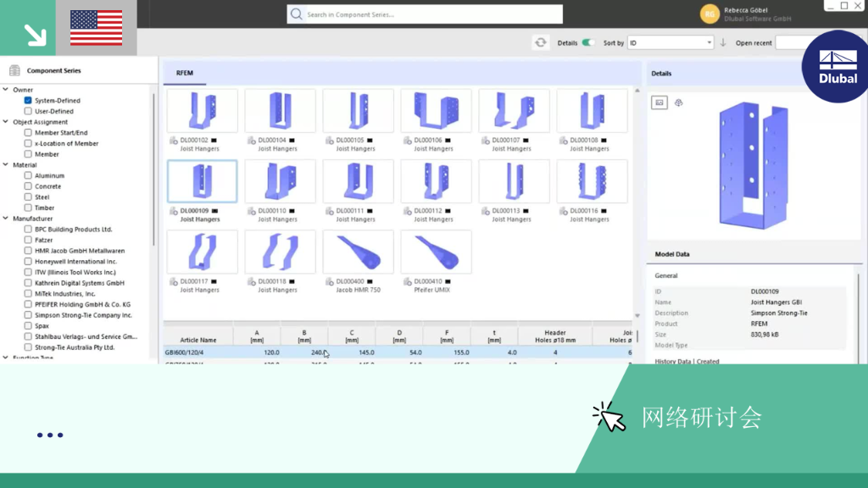Check the Timber material filter
Screen dimensions: 868x488
click(28, 208)
